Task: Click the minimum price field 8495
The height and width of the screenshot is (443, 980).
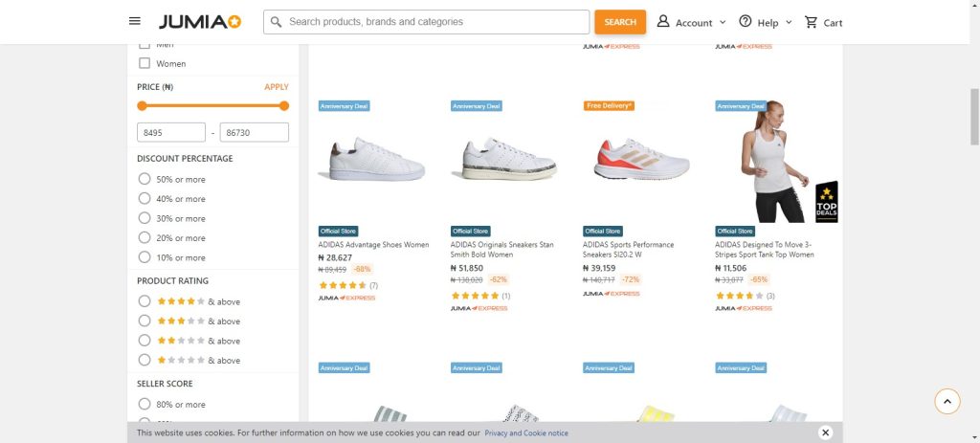Action: [171, 133]
